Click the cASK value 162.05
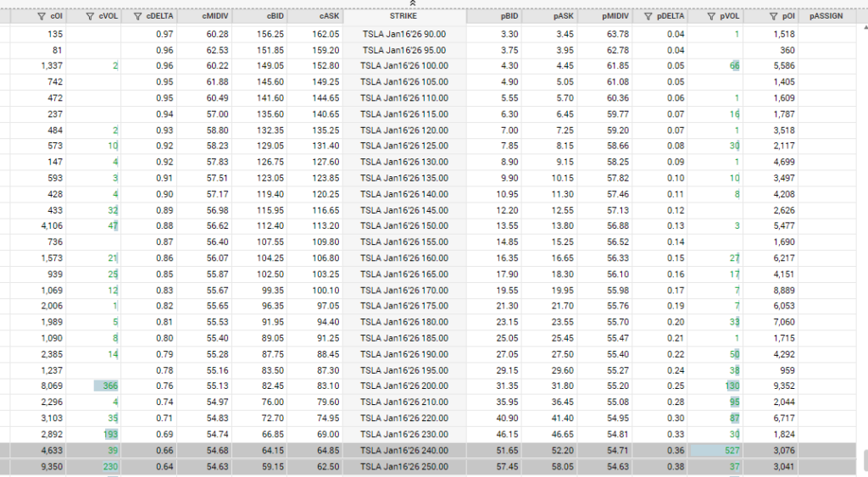This screenshot has width=868, height=477. tap(325, 34)
